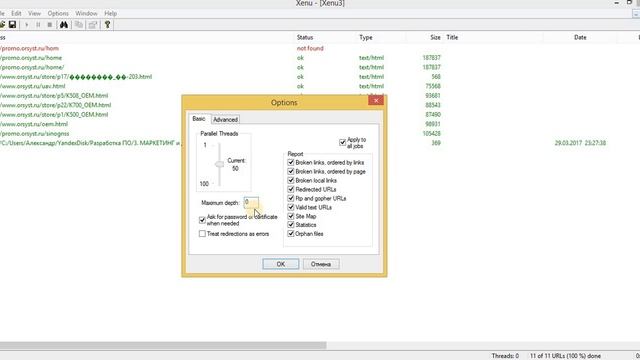Click the red 'not found' status cell
Screen dimensions: 640x360
[310, 48]
